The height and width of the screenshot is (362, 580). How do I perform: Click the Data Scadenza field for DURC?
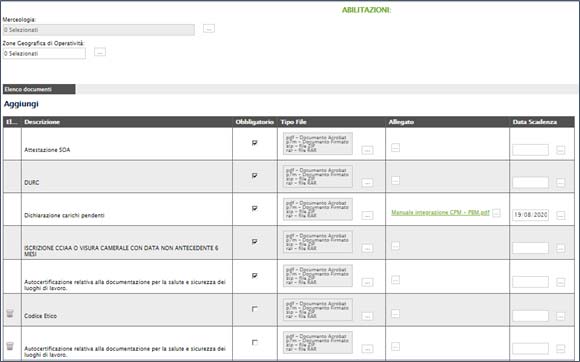coord(530,182)
